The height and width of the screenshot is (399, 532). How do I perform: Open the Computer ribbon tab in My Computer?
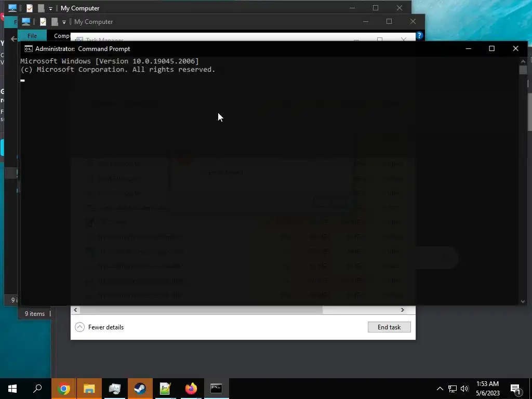(x=61, y=36)
